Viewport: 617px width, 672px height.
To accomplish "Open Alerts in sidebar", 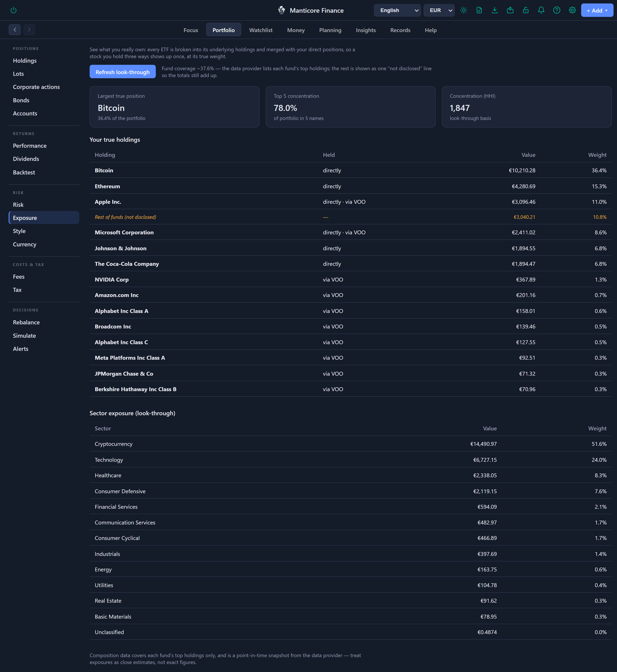I will [44, 349].
